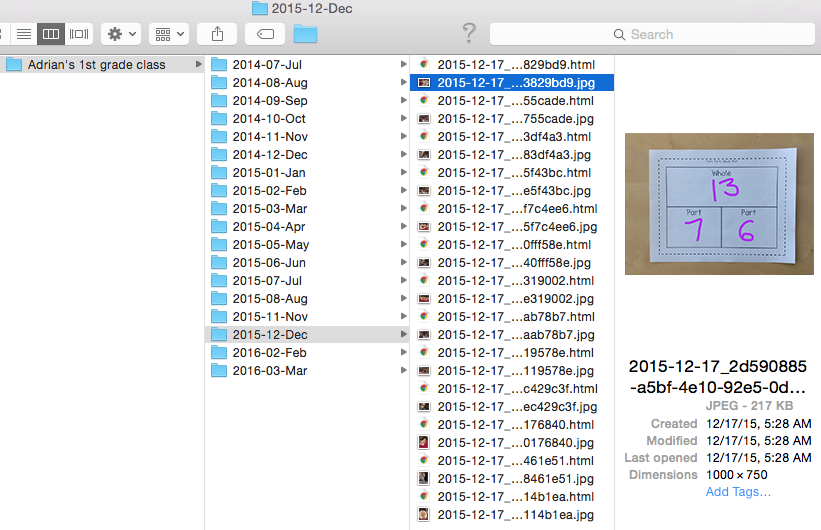Viewport: 821px width, 530px height.
Task: Select Adrian's 1st grade class folder
Action: pyautogui.click(x=100, y=65)
